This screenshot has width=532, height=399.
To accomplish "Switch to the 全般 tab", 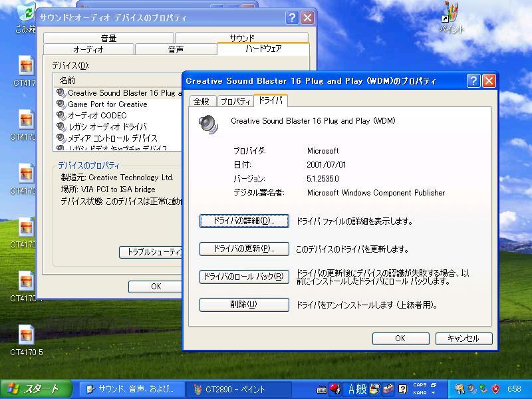I will (x=201, y=102).
